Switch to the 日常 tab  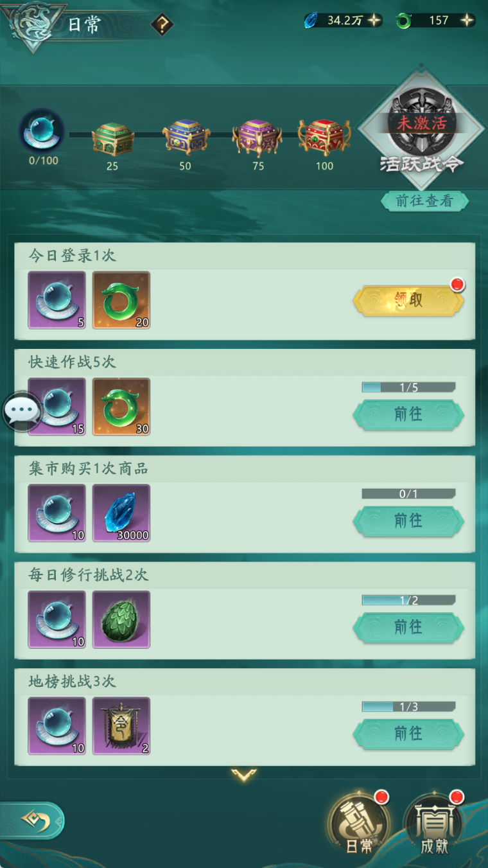360,826
